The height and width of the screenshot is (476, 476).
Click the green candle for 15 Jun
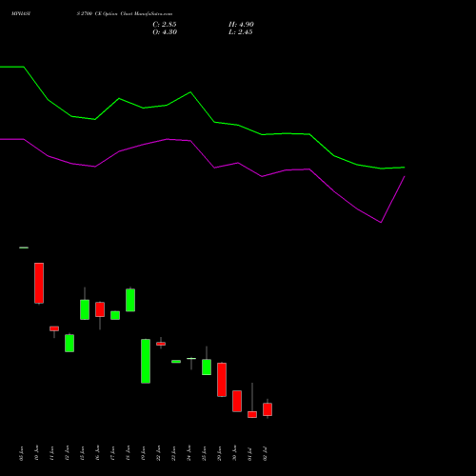click(85, 309)
